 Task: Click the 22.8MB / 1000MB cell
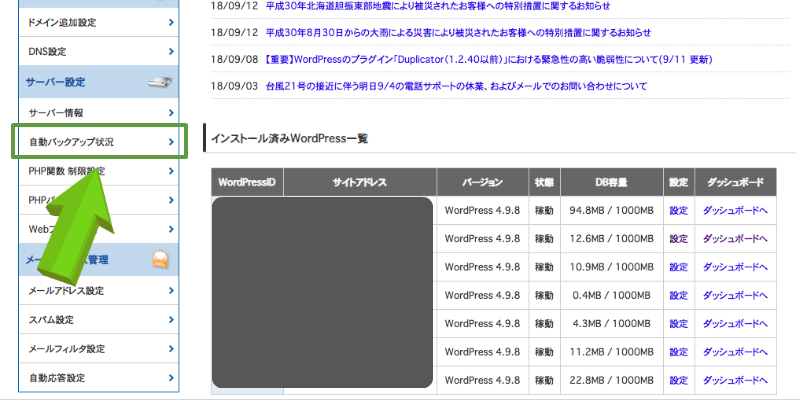pos(611,380)
